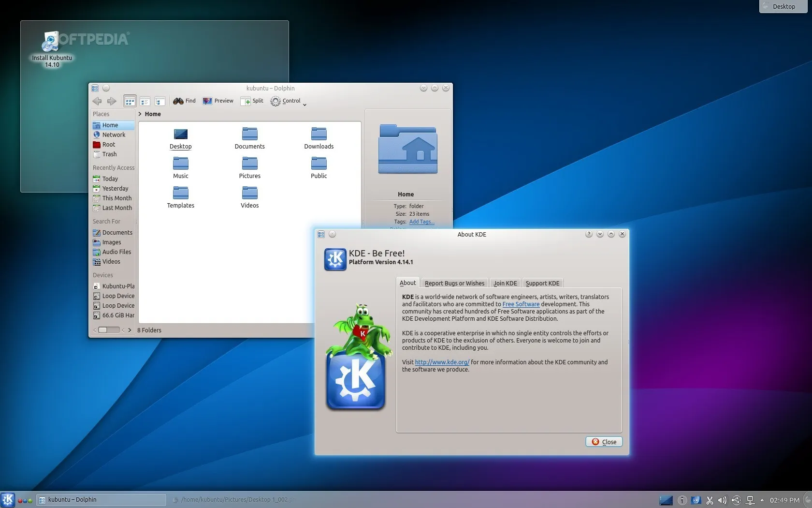Expand the Home breadcrumb arrow

(x=140, y=114)
